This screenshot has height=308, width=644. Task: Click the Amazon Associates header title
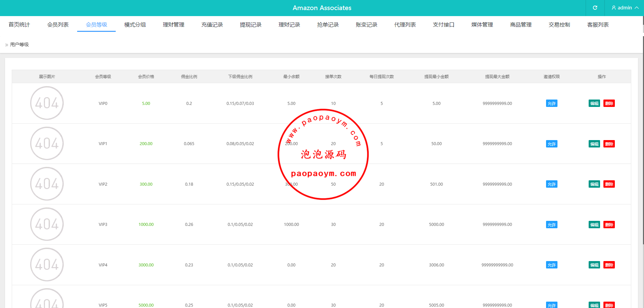pos(322,8)
